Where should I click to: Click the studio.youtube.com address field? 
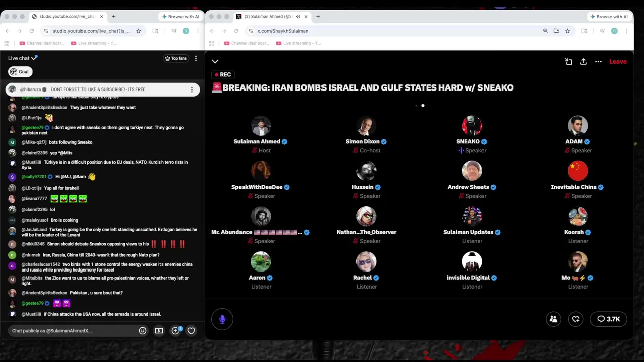[91, 31]
